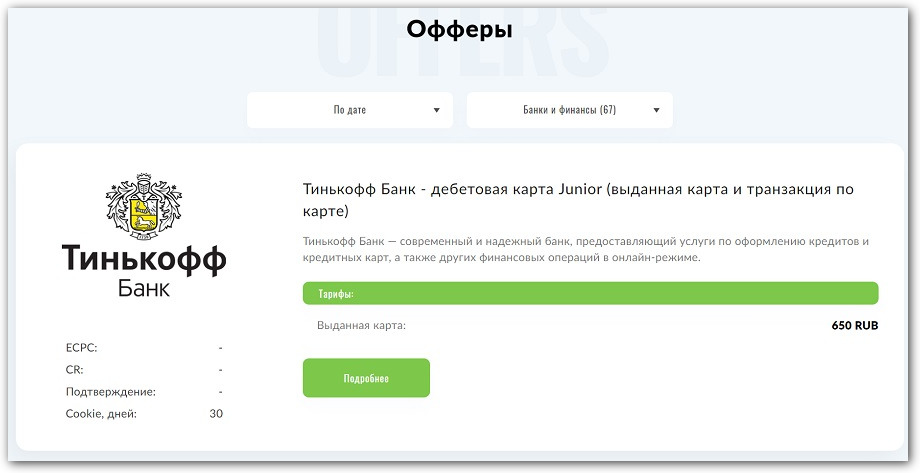
Task: Click the Cookie days value 30
Action: 216,414
